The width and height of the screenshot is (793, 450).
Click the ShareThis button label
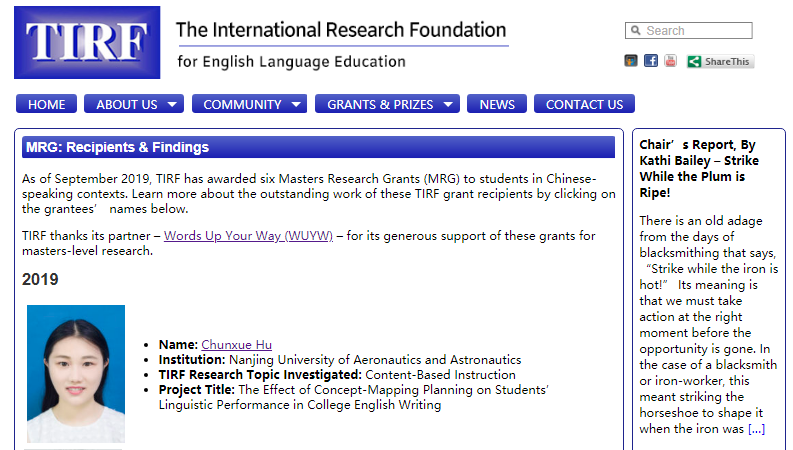pyautogui.click(x=727, y=62)
